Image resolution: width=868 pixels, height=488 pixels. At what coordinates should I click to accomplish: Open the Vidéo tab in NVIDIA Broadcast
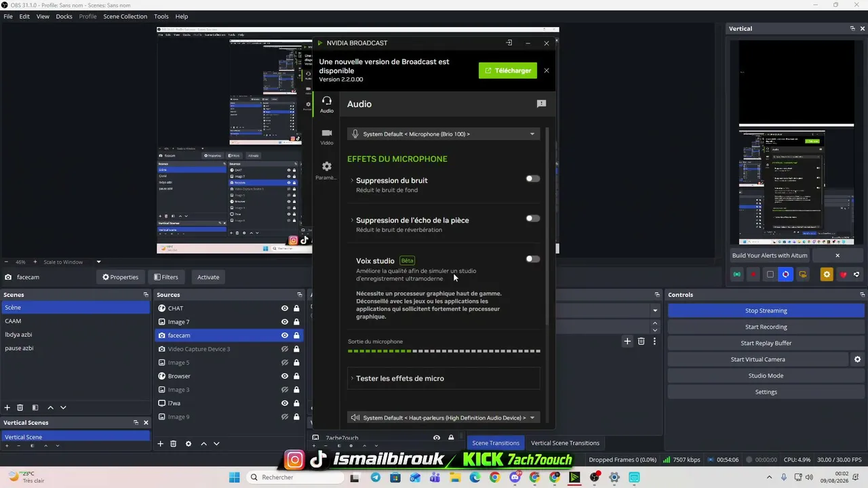[327, 137]
